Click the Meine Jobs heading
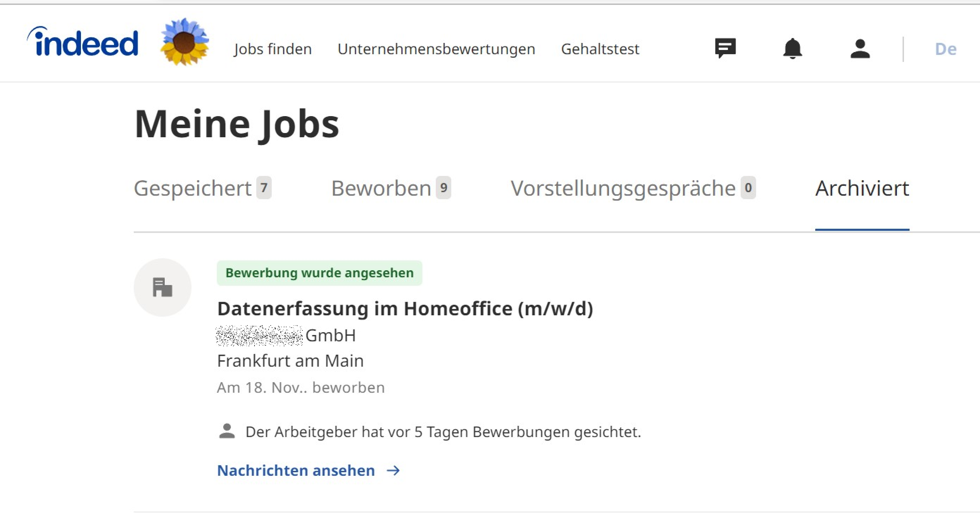This screenshot has width=980, height=518. coord(237,124)
